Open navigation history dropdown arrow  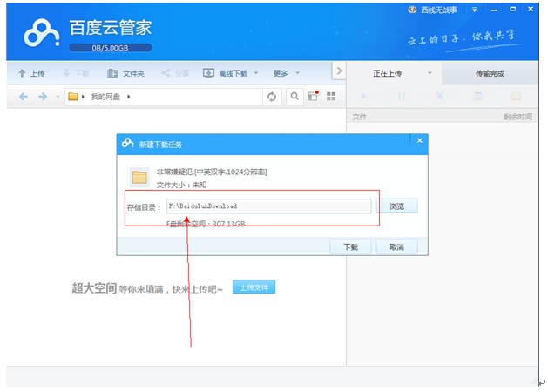click(x=58, y=97)
